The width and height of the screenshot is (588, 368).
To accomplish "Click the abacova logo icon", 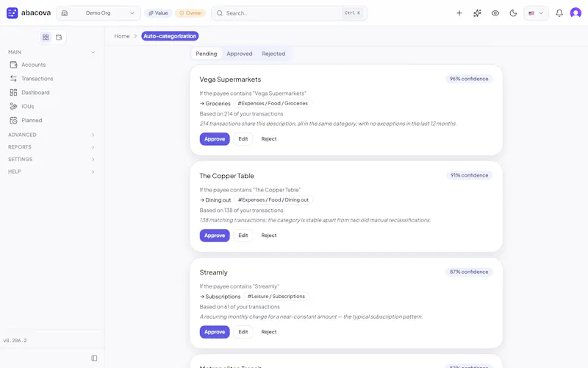I will pos(12,13).
